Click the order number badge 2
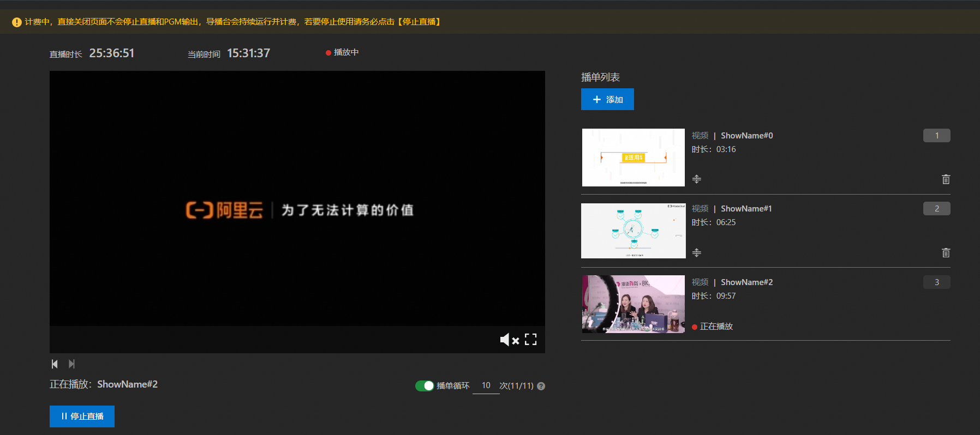This screenshot has width=980, height=435. [x=937, y=208]
